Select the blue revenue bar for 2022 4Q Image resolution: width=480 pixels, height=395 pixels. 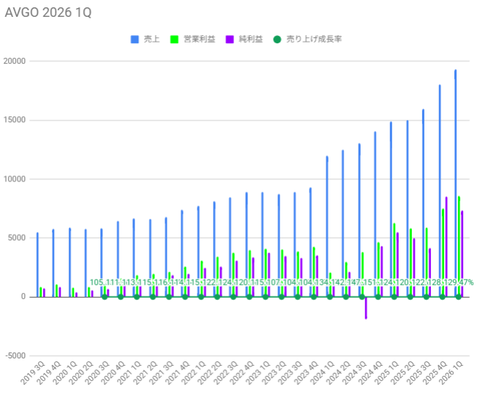coord(246,244)
